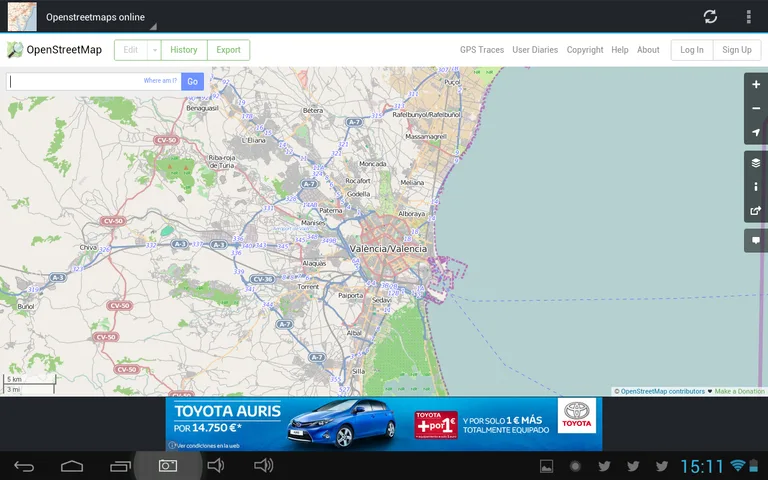The image size is (768, 480).
Task: Click the Edit button
Action: [131, 50]
